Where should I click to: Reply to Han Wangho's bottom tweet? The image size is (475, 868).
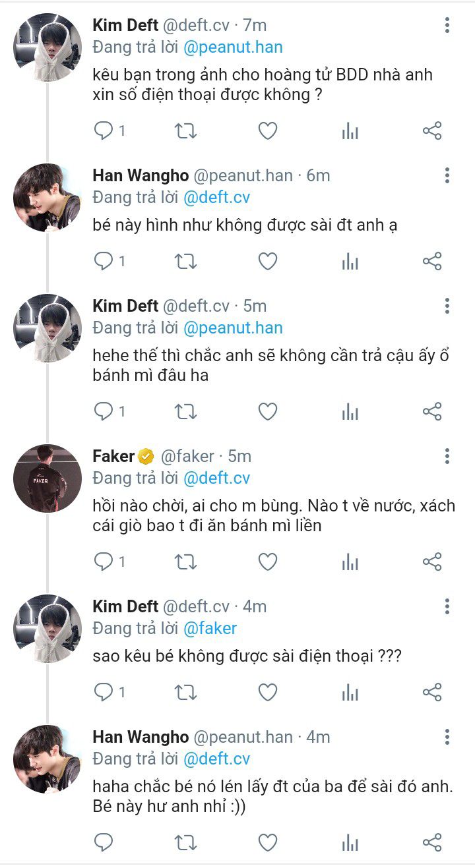pyautogui.click(x=104, y=842)
